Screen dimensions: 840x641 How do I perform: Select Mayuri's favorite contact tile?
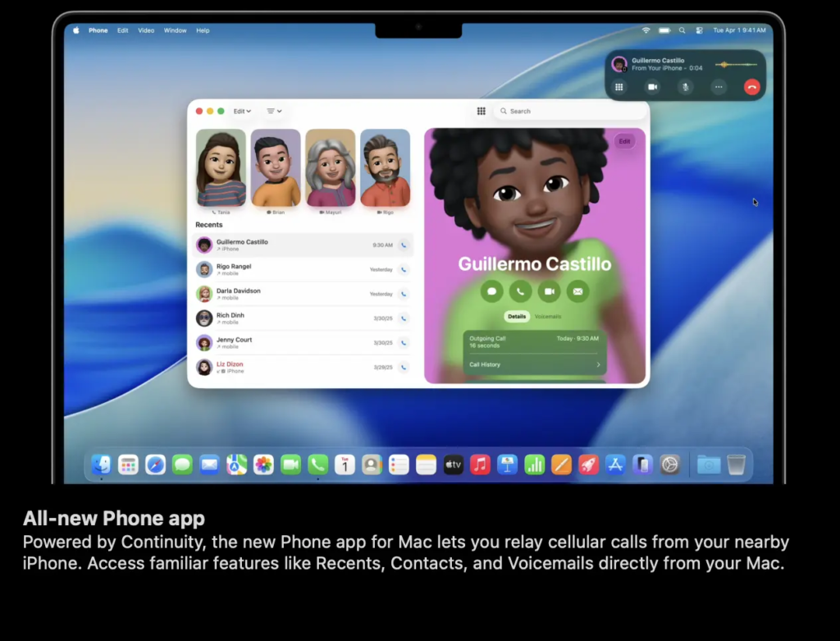pos(330,168)
